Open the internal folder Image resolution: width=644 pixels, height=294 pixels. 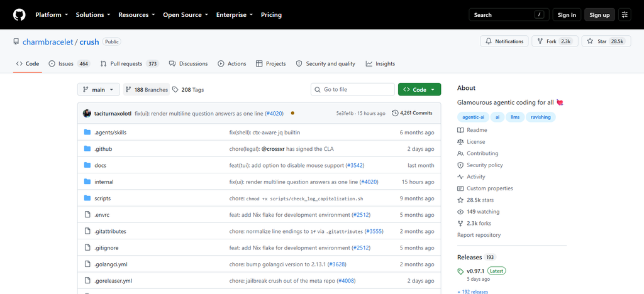[x=104, y=182]
